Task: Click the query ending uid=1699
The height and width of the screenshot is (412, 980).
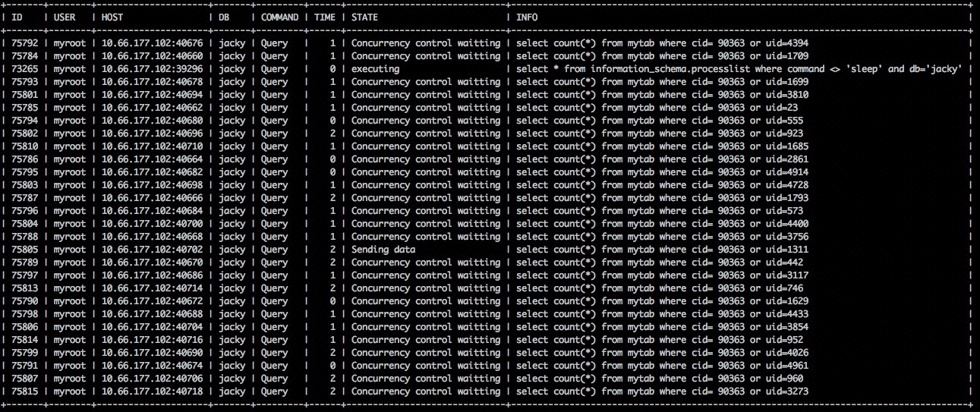Action: 662,82
